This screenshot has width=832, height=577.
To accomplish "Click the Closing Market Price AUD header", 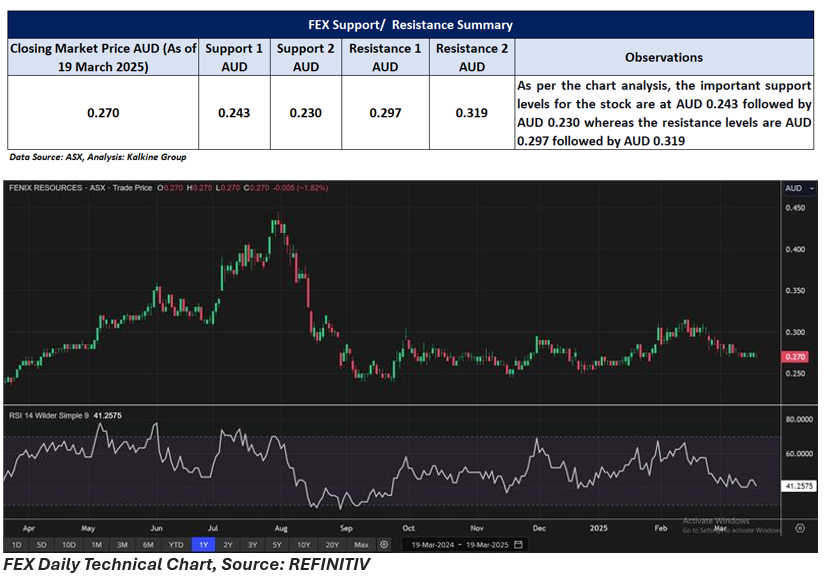I will [103, 57].
